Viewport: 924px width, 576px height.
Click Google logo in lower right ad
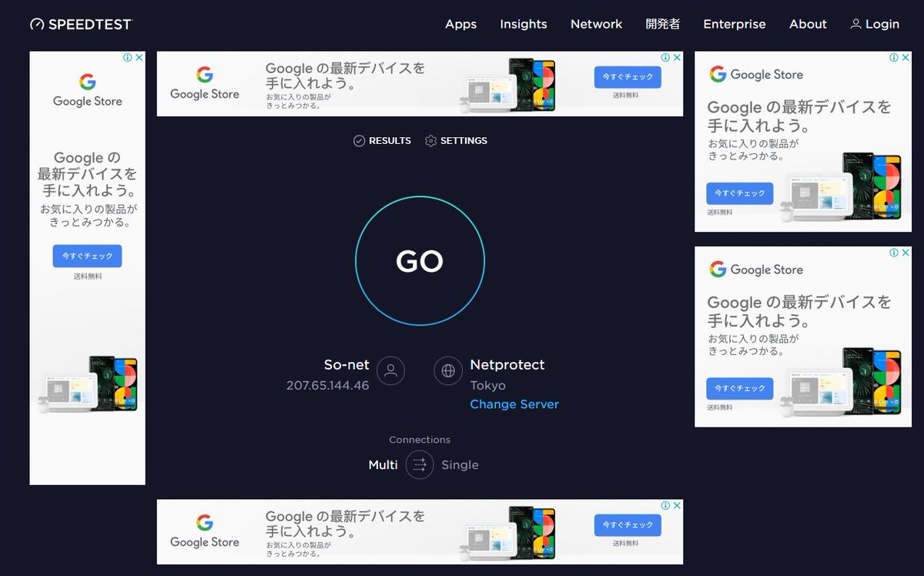point(718,269)
